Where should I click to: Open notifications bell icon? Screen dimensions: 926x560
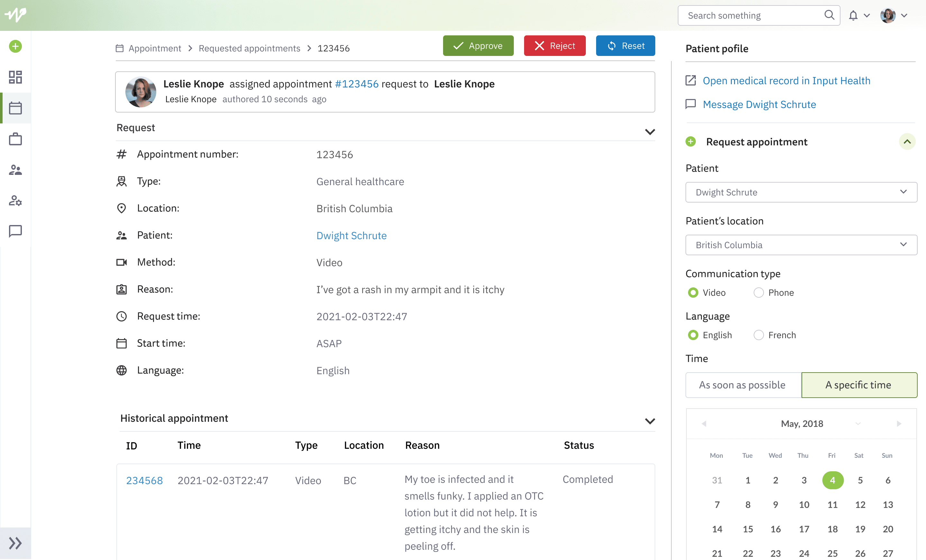853,15
